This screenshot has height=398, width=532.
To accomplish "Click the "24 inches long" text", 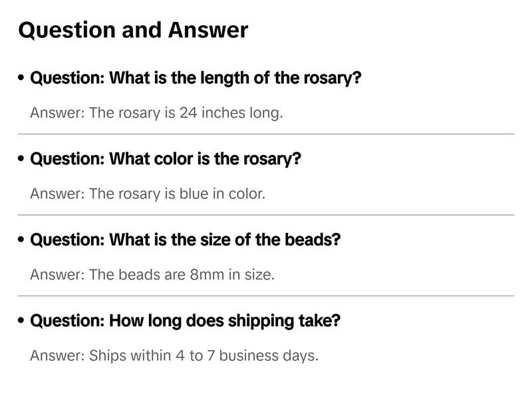I will [x=231, y=112].
